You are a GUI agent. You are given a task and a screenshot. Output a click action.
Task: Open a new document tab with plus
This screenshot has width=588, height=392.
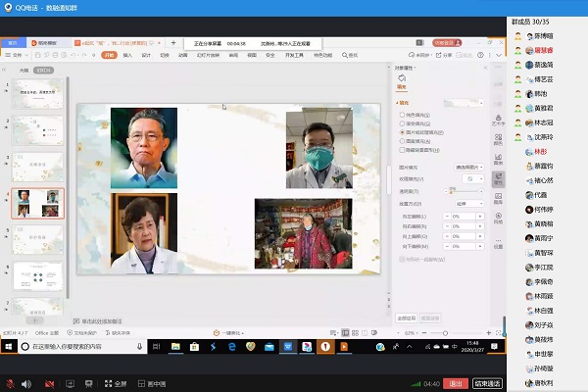(x=173, y=43)
